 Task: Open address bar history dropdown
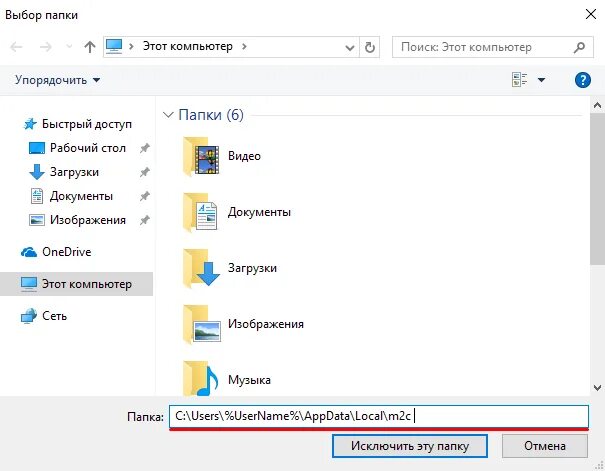[x=350, y=47]
